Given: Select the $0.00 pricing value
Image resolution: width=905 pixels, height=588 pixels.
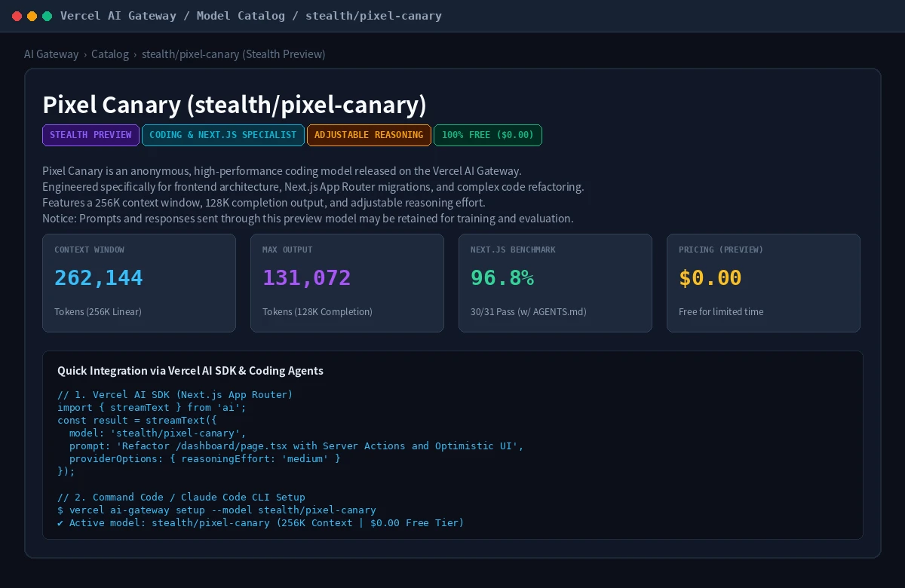Looking at the screenshot, I should (710, 277).
